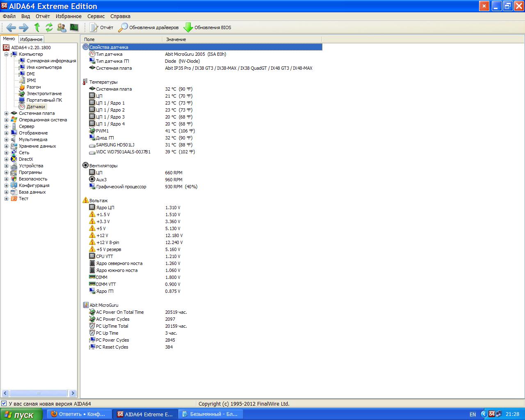Image resolution: width=525 pixels, height=420 pixels.
Task: Toggle the newest AIDA64 version checkbox
Action: [x=4, y=404]
